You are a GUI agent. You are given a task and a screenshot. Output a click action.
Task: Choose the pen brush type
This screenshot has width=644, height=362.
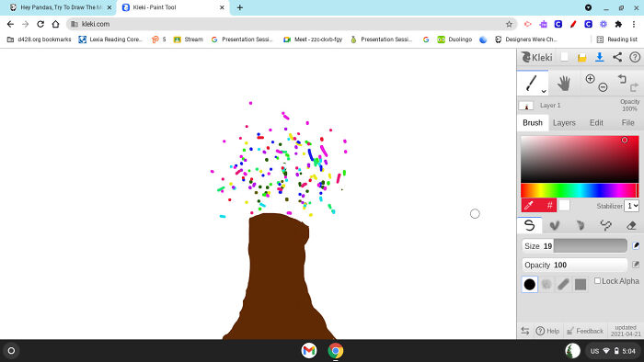tap(530, 225)
